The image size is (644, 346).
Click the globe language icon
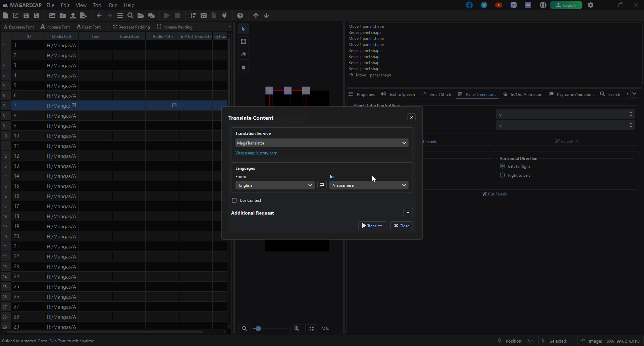pyautogui.click(x=543, y=5)
